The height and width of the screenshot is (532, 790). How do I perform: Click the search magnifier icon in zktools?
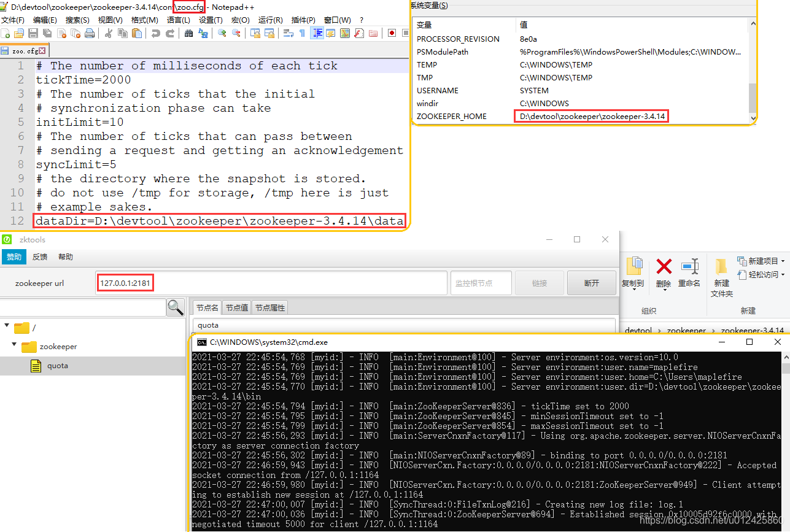coord(176,307)
